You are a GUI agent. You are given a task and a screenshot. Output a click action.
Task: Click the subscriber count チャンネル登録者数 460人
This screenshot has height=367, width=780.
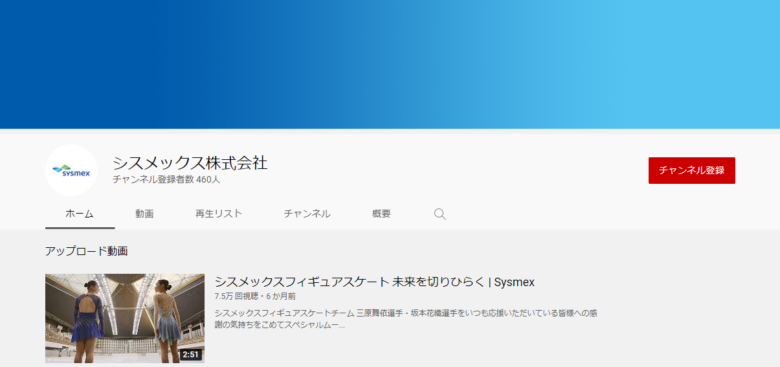pos(166,180)
